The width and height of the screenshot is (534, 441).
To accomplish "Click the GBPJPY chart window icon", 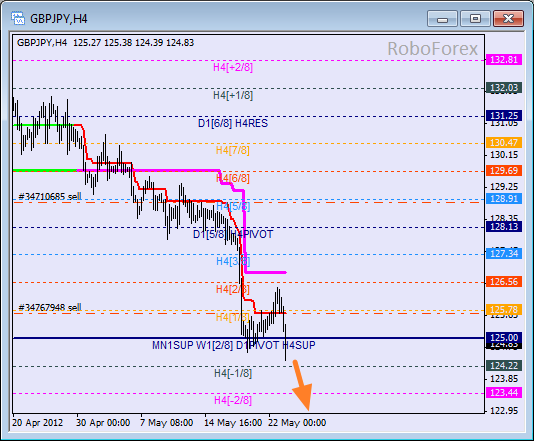I will (x=17, y=18).
